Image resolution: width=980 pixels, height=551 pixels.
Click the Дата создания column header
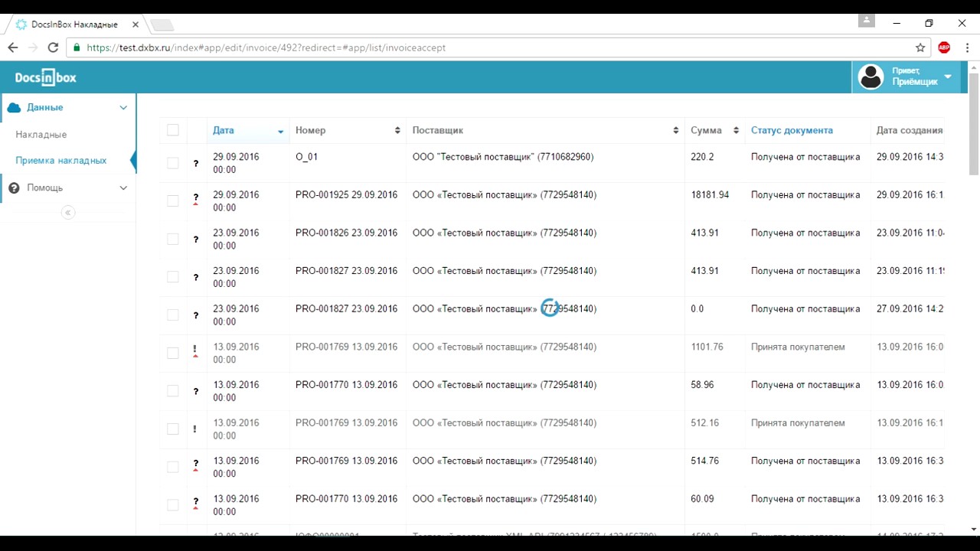pos(910,131)
